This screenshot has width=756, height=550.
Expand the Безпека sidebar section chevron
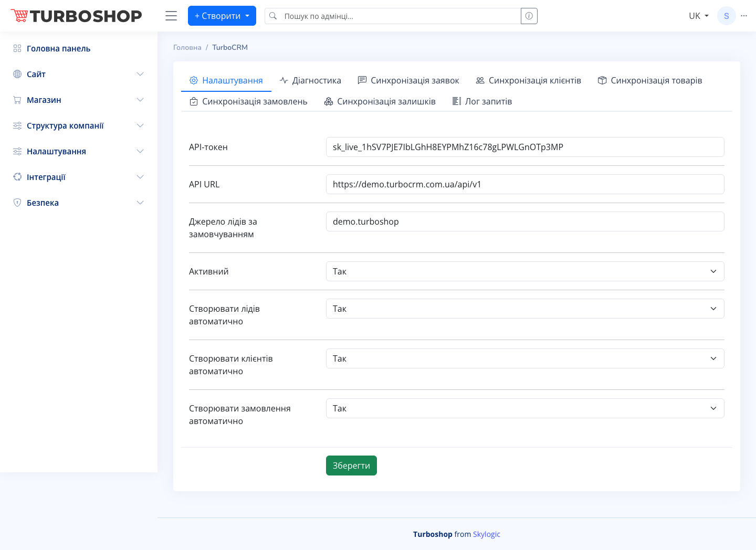(140, 203)
